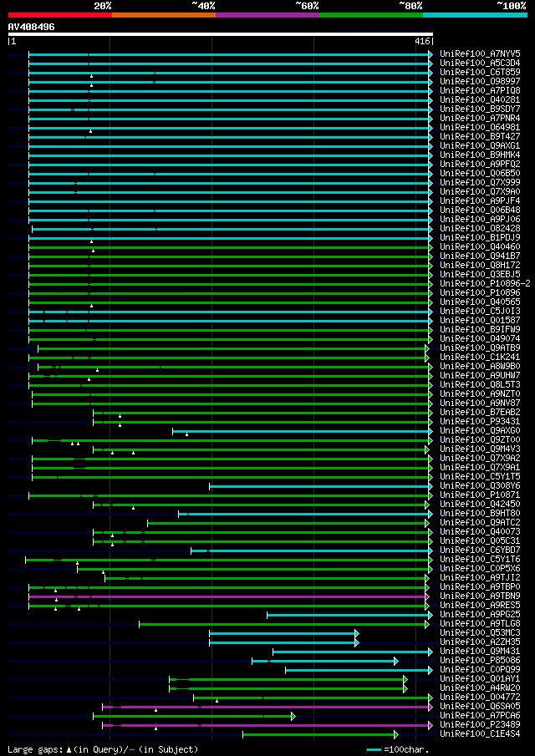The width and height of the screenshot is (535, 756).
Task: Select hit label UniRef100_P23489
Action: pyautogui.click(x=480, y=724)
